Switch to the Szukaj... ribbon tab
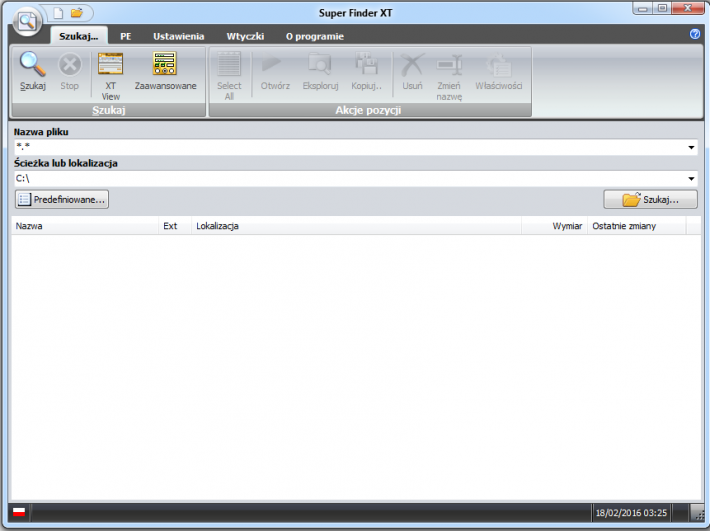This screenshot has height=531, width=710. [79, 36]
